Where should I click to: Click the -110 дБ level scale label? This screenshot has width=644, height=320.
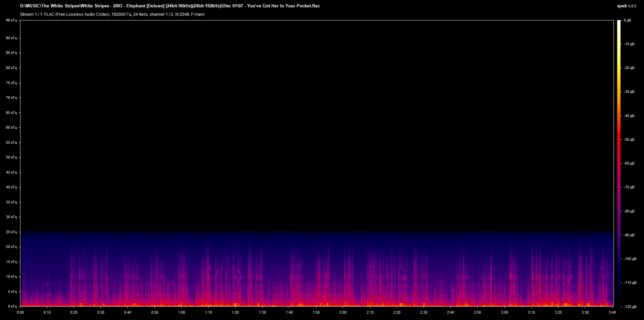point(630,283)
